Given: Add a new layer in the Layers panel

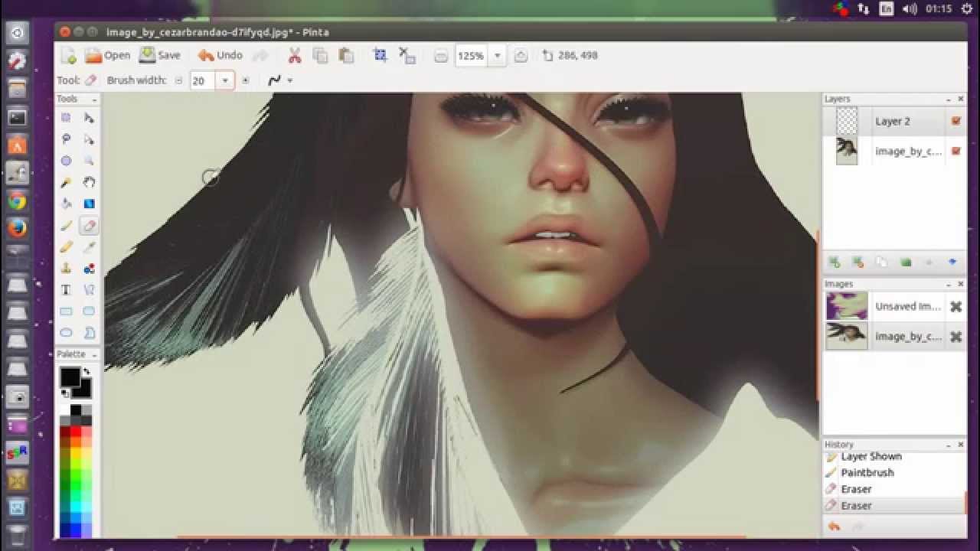Looking at the screenshot, I should pos(833,262).
